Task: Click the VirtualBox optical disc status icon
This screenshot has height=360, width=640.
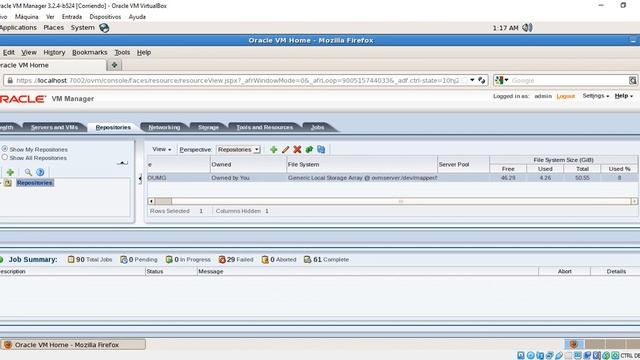Action: pyautogui.click(x=531, y=356)
